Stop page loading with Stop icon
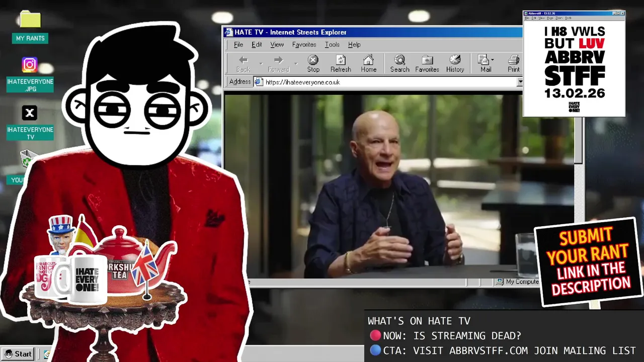 pos(313,60)
